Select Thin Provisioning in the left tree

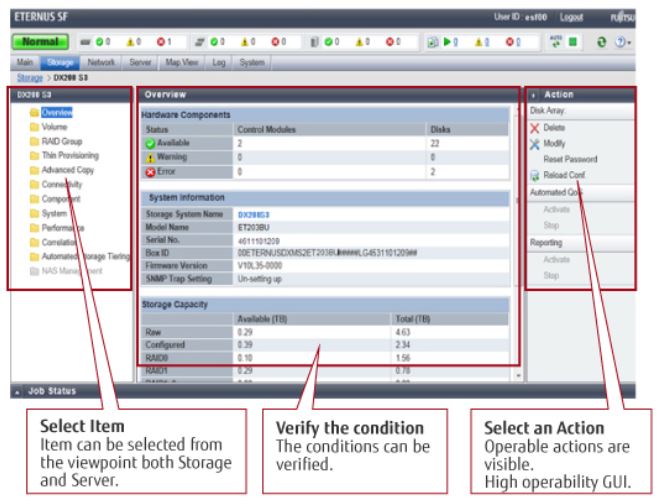click(x=70, y=155)
